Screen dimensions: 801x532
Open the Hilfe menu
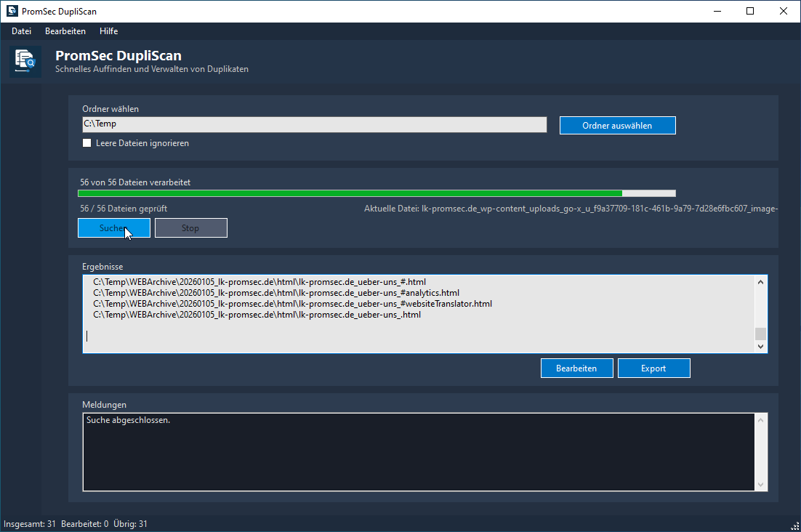coord(109,31)
